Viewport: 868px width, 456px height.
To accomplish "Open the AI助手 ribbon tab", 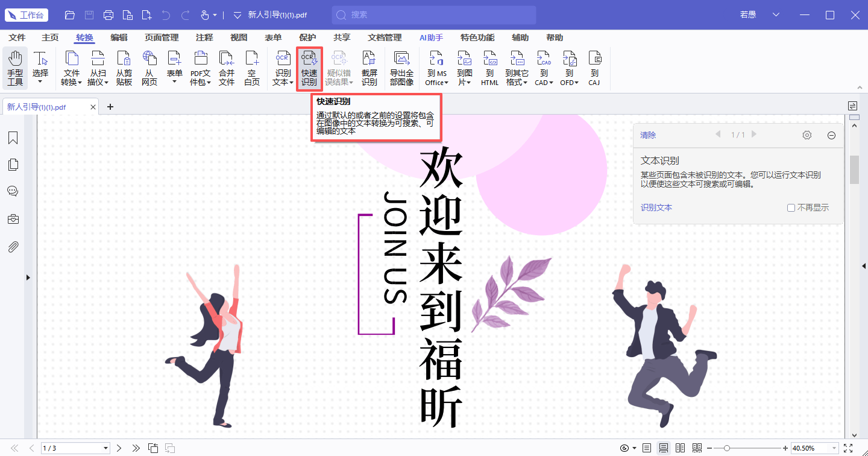I will point(431,37).
